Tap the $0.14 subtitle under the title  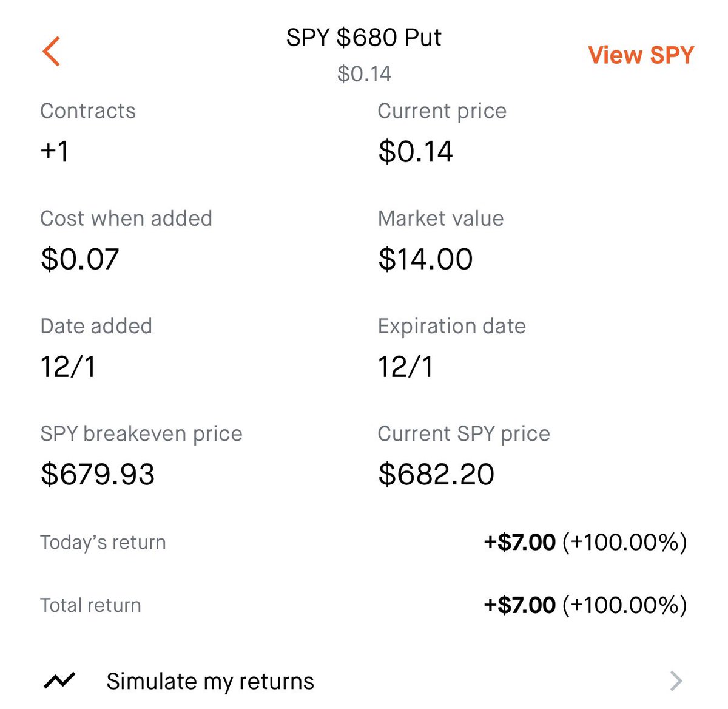click(364, 74)
